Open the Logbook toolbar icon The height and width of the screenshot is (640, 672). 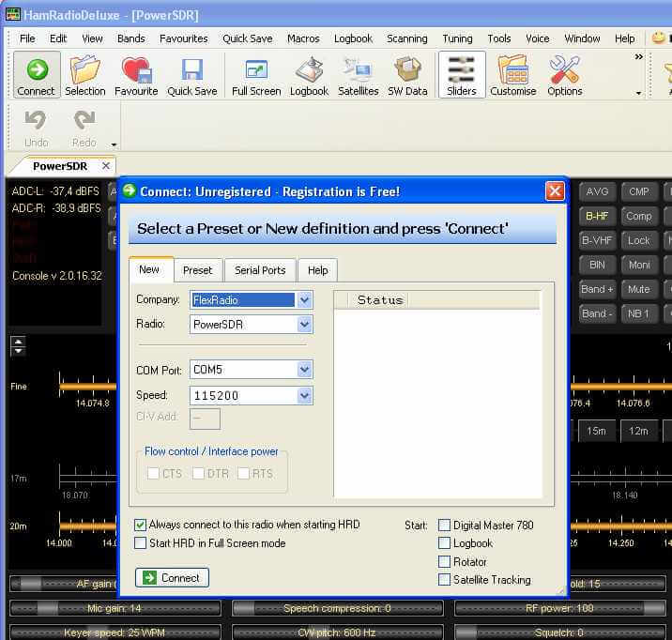click(309, 75)
